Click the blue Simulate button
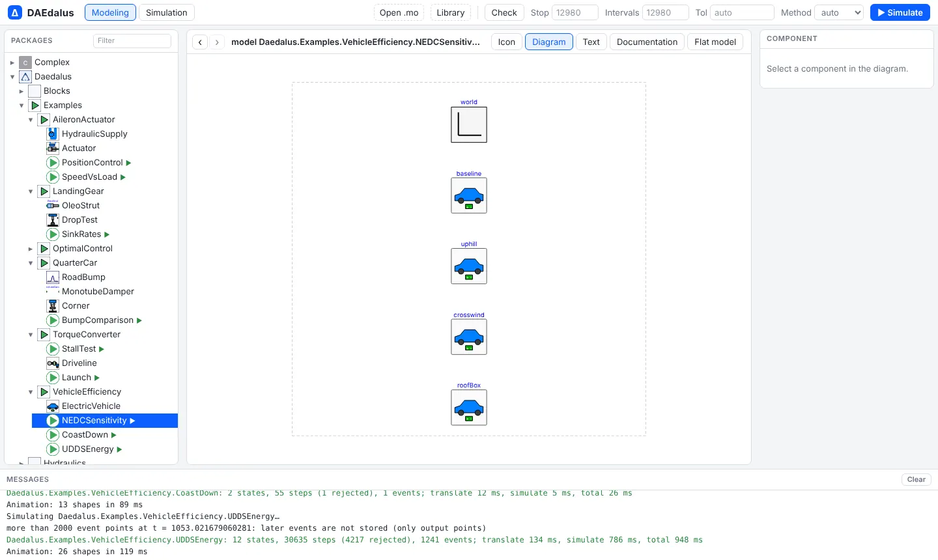The width and height of the screenshot is (938, 560). point(900,12)
